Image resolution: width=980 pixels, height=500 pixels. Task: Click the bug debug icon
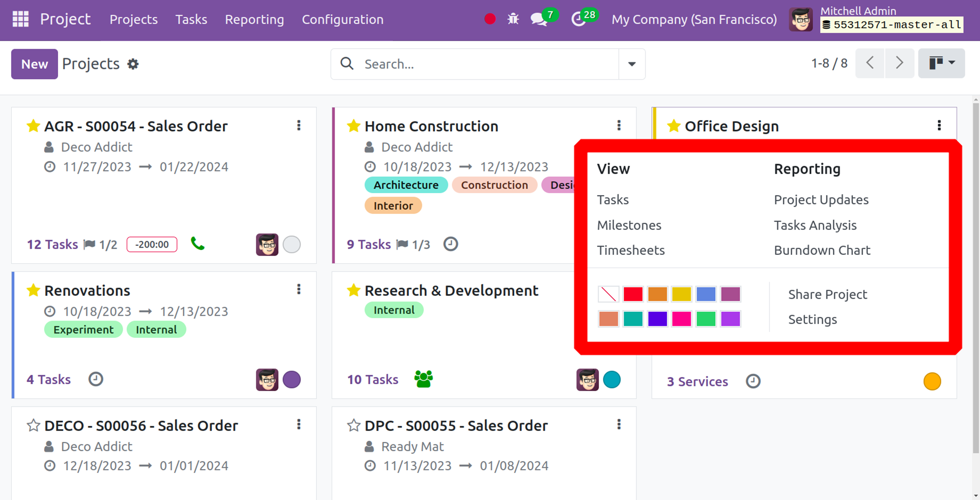tap(513, 19)
